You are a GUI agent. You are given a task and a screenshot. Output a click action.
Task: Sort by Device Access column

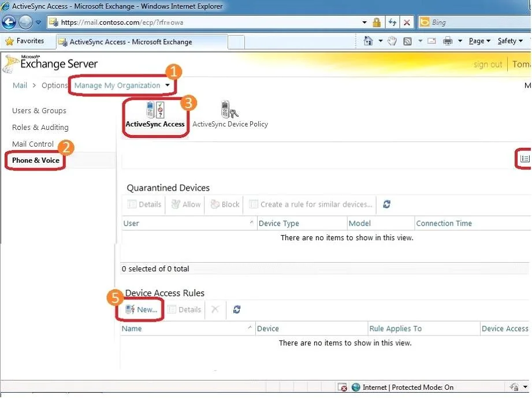pos(505,329)
